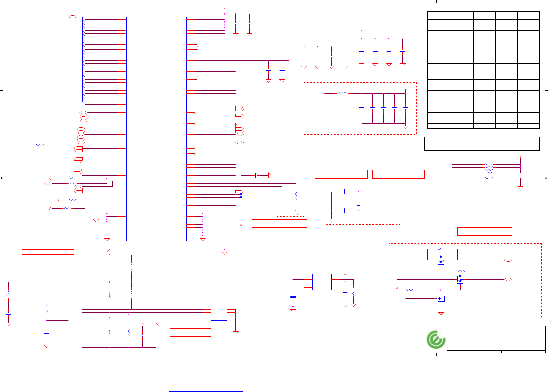Select the hexagonal bus port at top-left
The image size is (548, 392).
click(x=72, y=17)
